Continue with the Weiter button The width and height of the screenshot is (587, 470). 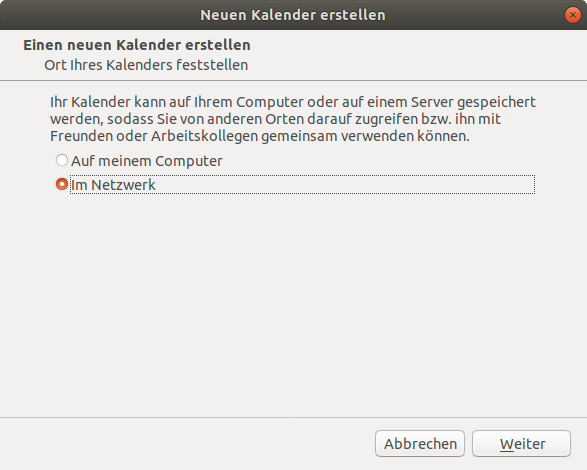click(x=521, y=444)
